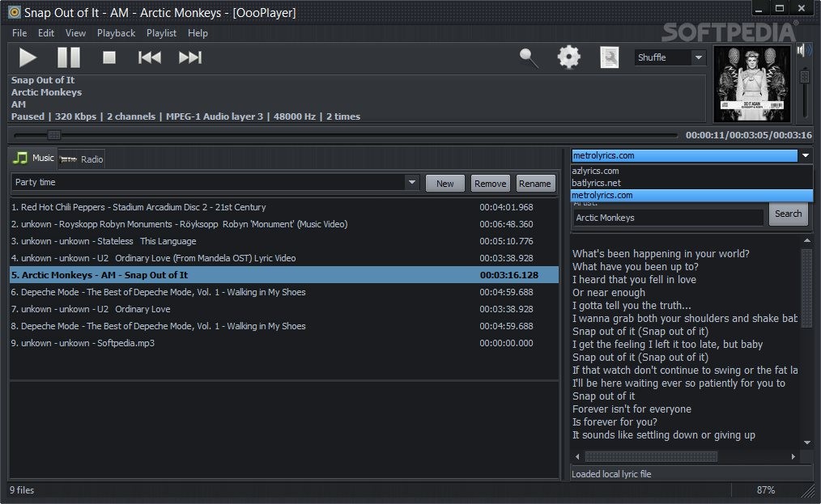Click the lyrics horizontal scrollbar thumb
The width and height of the screenshot is (821, 504).
point(651,456)
